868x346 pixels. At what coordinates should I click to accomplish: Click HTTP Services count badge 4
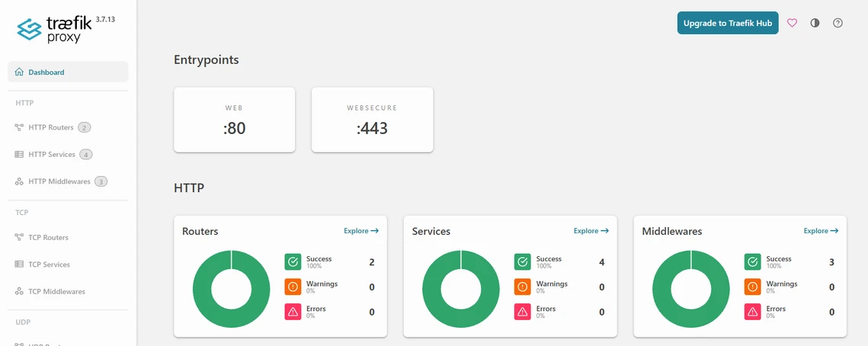pyautogui.click(x=86, y=155)
